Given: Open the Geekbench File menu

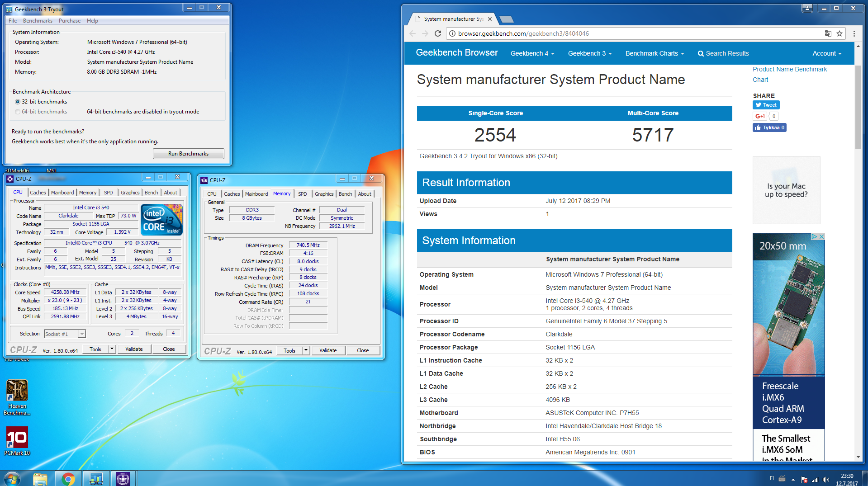Looking at the screenshot, I should tap(13, 21).
